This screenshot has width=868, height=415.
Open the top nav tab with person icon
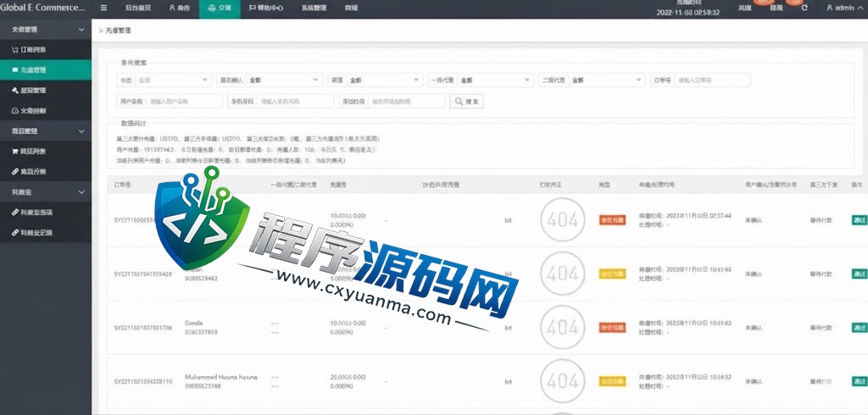point(180,8)
